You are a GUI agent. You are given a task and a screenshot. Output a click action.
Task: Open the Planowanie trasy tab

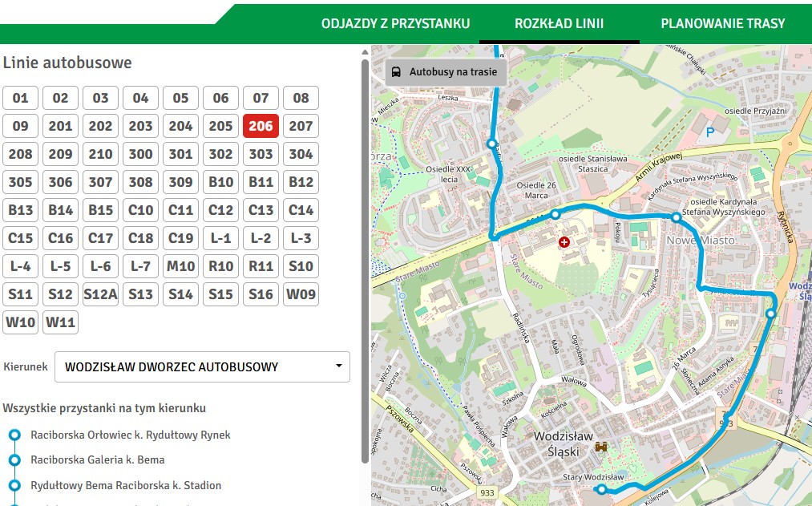click(722, 23)
